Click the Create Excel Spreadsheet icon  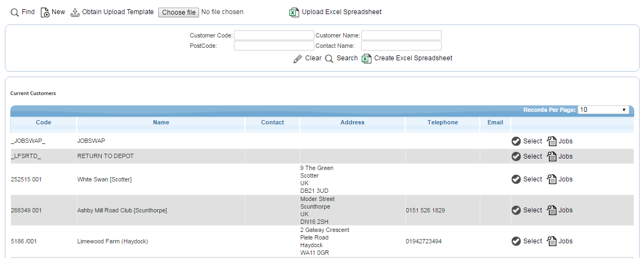click(367, 59)
